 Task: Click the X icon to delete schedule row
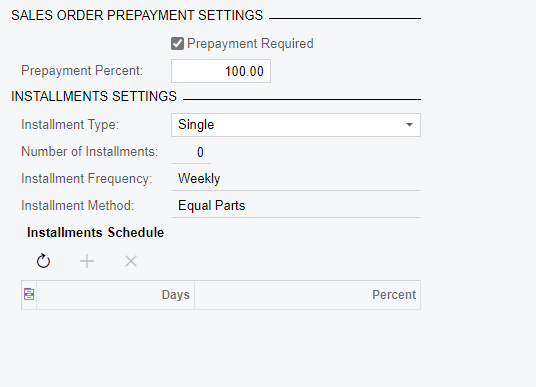tap(131, 261)
